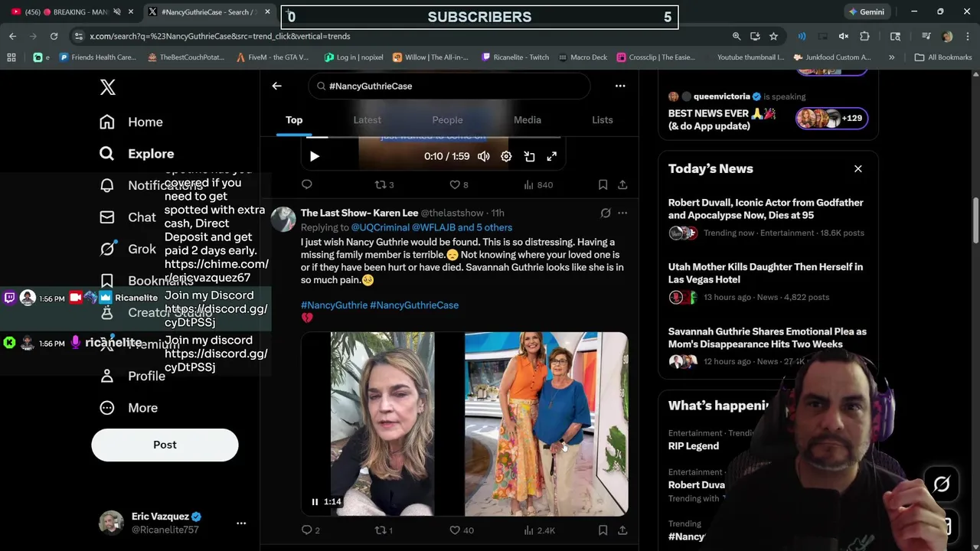Play the upper video at 0:10
This screenshot has width=980, height=551.
click(x=315, y=156)
